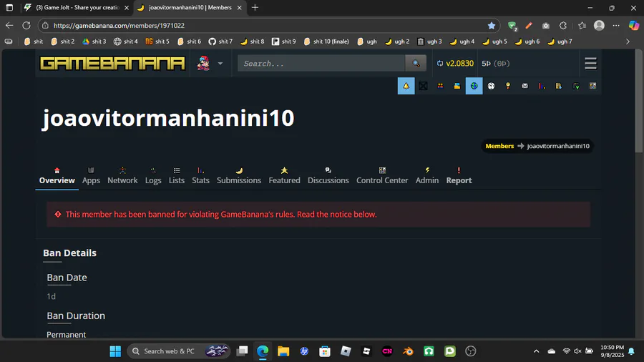Click the globe icon in the toolbar
The height and width of the screenshot is (362, 644).
coord(474,86)
